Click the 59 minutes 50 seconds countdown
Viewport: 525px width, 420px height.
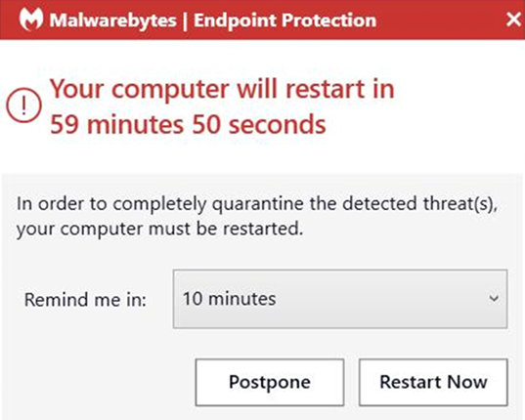[x=188, y=124]
